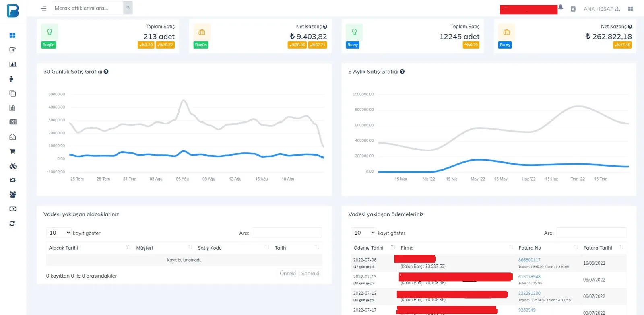Open the copy pages sidebar icon
Image resolution: width=644 pixels, height=315 pixels.
(12, 93)
